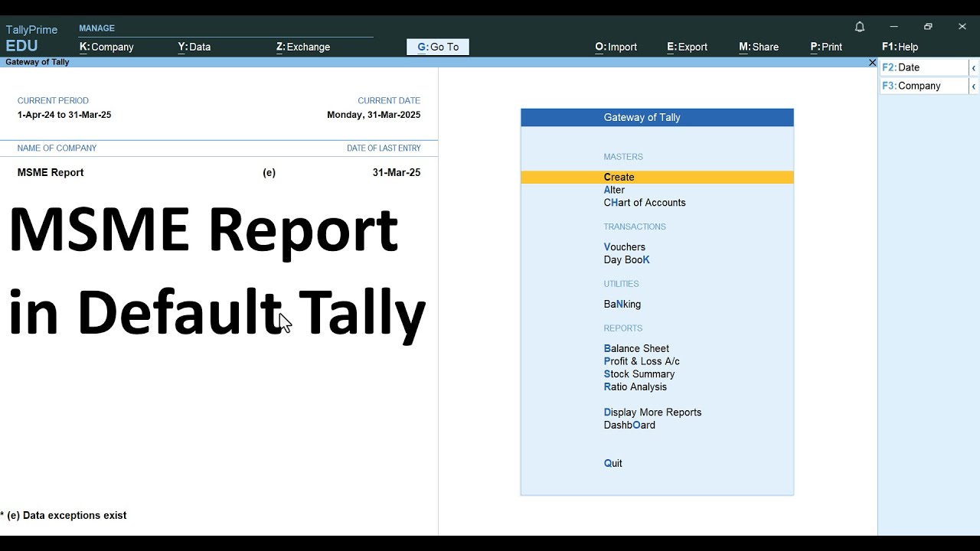The image size is (980, 551).
Task: Expand the arrow next to F2: Date
Action: [x=974, y=68]
